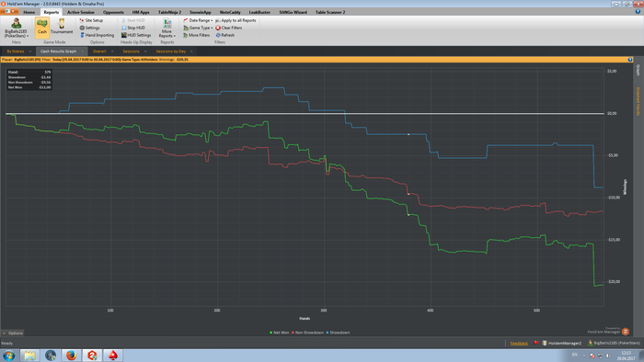Open Hold'em Manager taskbar icon
Viewport: 644px width, 362px height.
click(92, 355)
